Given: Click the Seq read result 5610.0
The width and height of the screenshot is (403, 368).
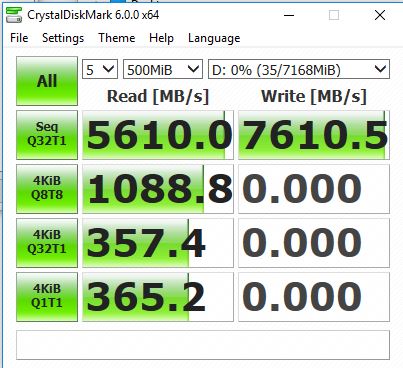Looking at the screenshot, I should tap(158, 135).
